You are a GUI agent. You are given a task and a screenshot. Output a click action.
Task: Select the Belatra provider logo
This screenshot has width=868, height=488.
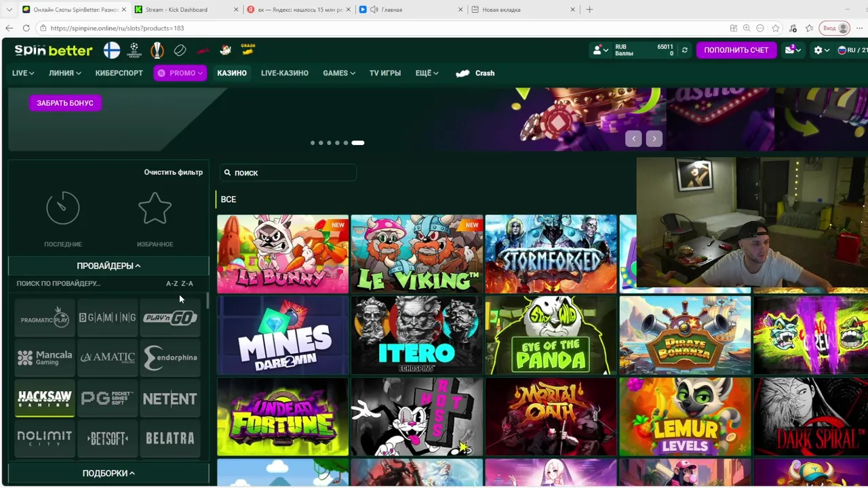[170, 439]
